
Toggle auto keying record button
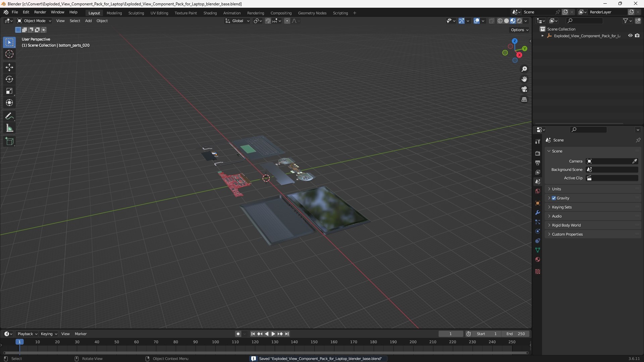(x=238, y=334)
